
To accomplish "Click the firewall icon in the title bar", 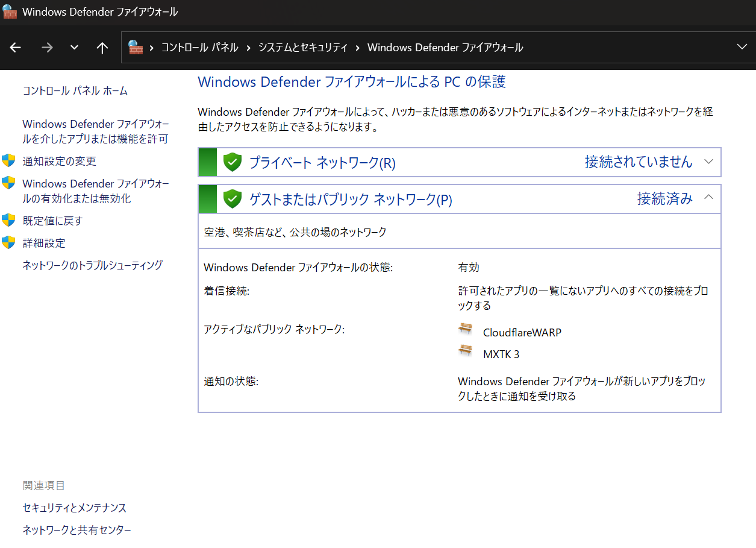I will [x=10, y=11].
